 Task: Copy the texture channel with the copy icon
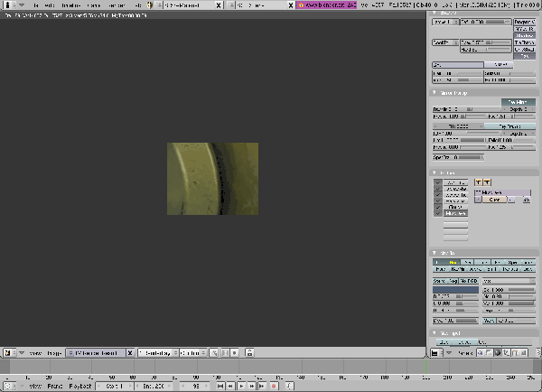point(479,182)
